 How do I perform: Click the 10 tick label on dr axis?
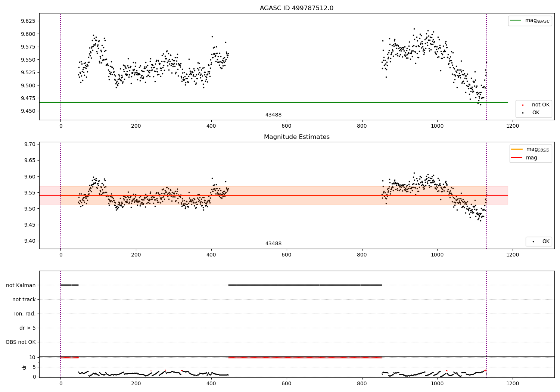32,358
